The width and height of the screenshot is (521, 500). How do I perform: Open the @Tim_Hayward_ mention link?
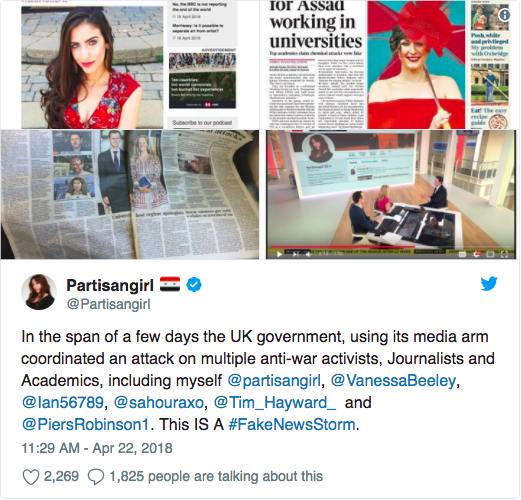coord(275,403)
